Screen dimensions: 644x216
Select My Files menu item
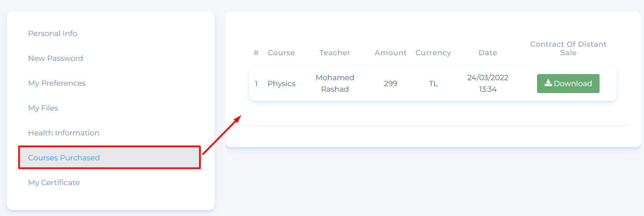point(43,108)
